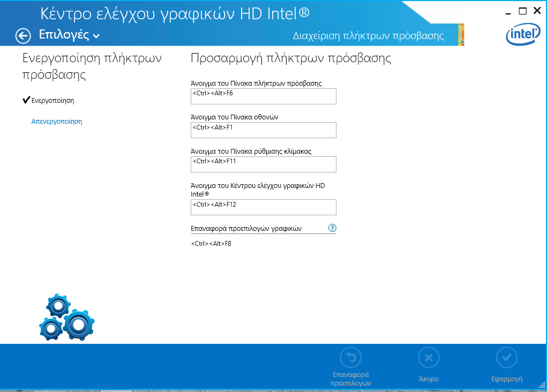Maximize the Intel HD graphics window

tap(522, 11)
